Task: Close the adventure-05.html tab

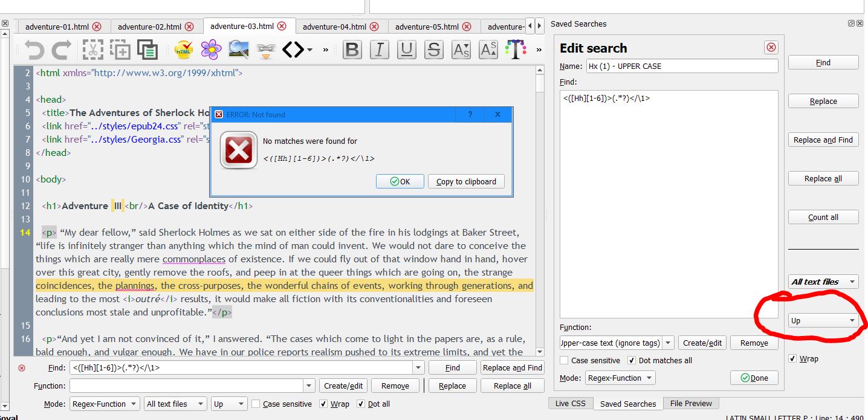Action: pyautogui.click(x=467, y=27)
